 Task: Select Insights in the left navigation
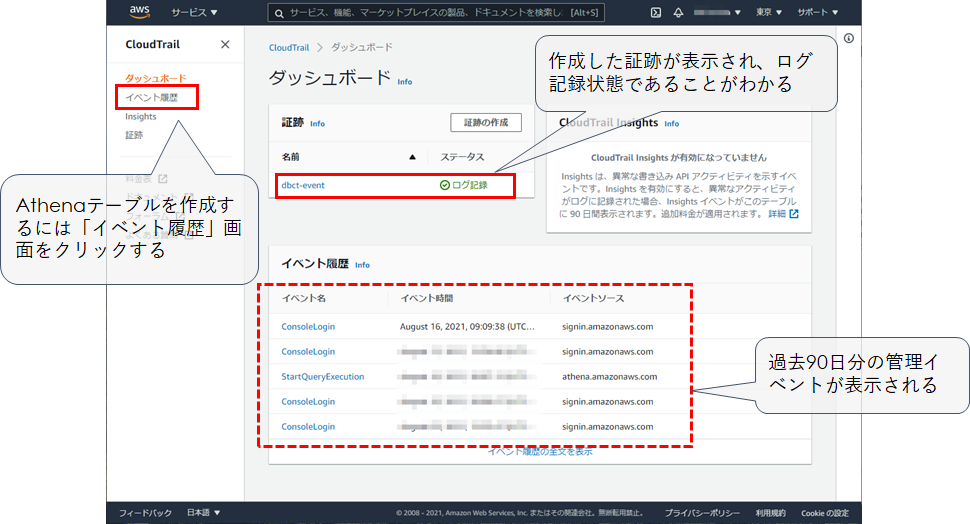click(x=140, y=117)
